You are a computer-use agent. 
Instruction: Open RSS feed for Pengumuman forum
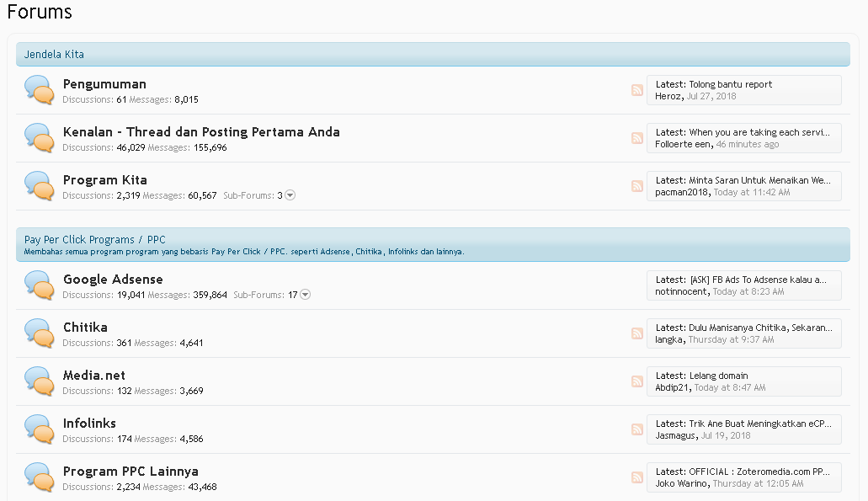(x=637, y=90)
